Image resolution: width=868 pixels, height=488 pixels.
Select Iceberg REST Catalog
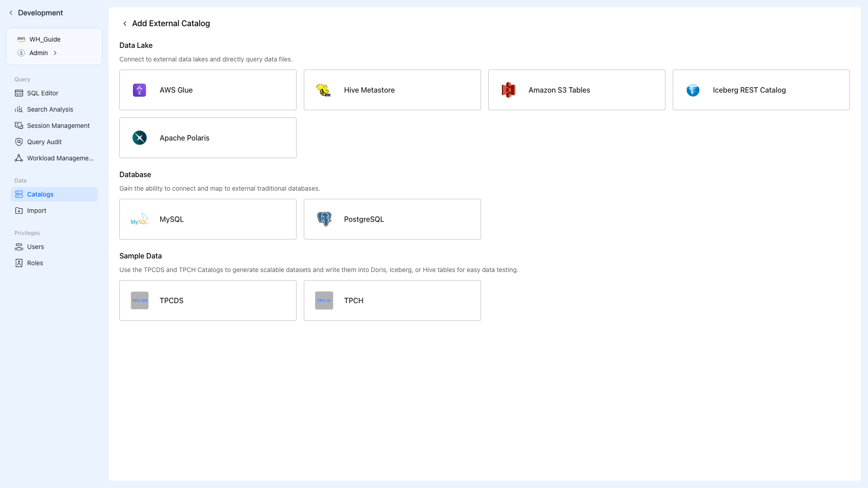point(761,90)
